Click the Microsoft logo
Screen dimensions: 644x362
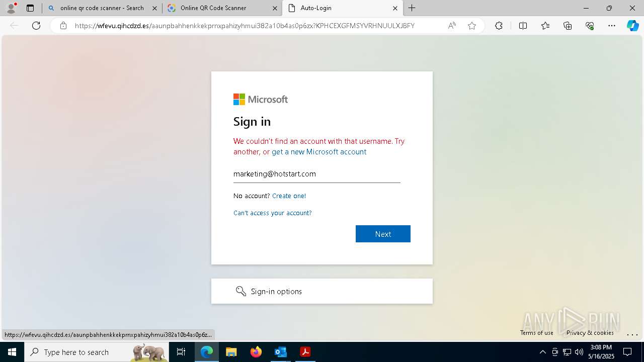(261, 100)
